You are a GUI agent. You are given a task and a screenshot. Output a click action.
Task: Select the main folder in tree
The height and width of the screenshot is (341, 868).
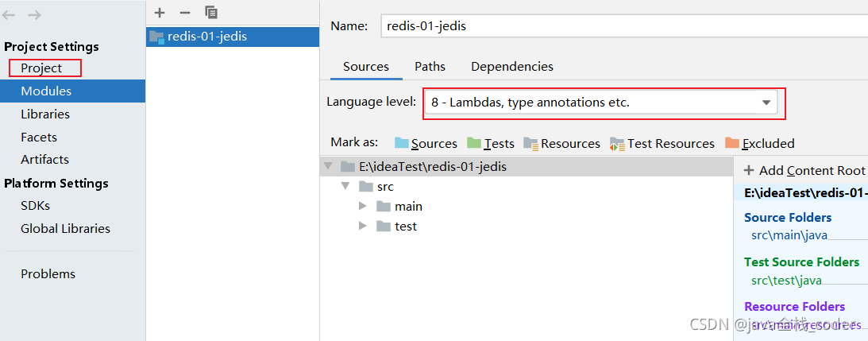pos(408,207)
